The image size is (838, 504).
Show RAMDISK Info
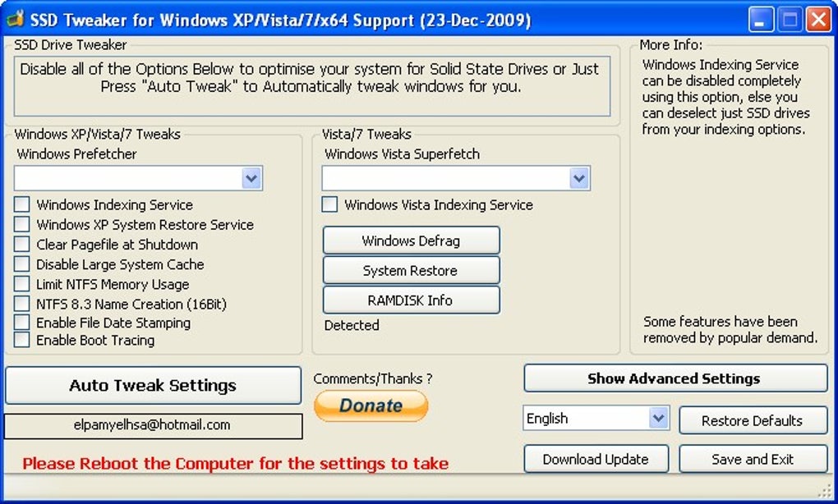point(411,300)
